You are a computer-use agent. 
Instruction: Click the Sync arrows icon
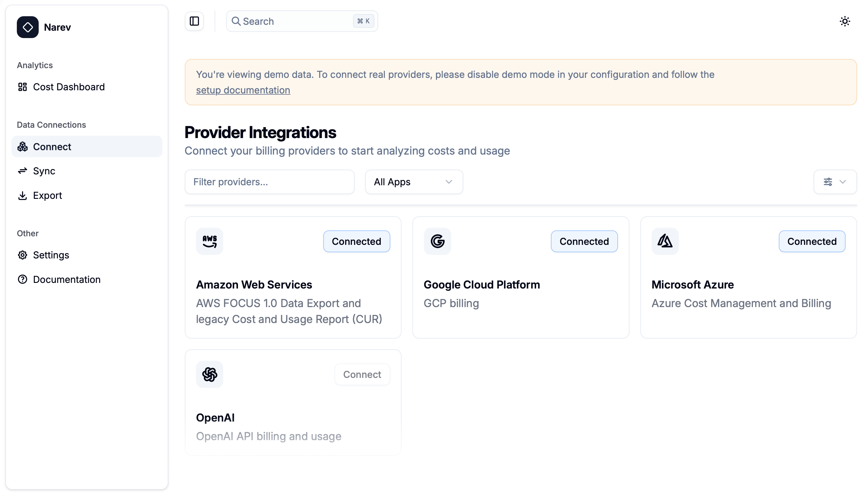pyautogui.click(x=22, y=171)
